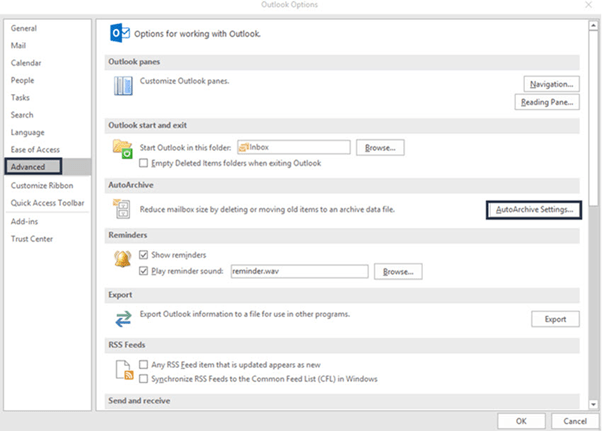Switch to the Trust Center category
The width and height of the screenshot is (602, 431).
pyautogui.click(x=31, y=239)
